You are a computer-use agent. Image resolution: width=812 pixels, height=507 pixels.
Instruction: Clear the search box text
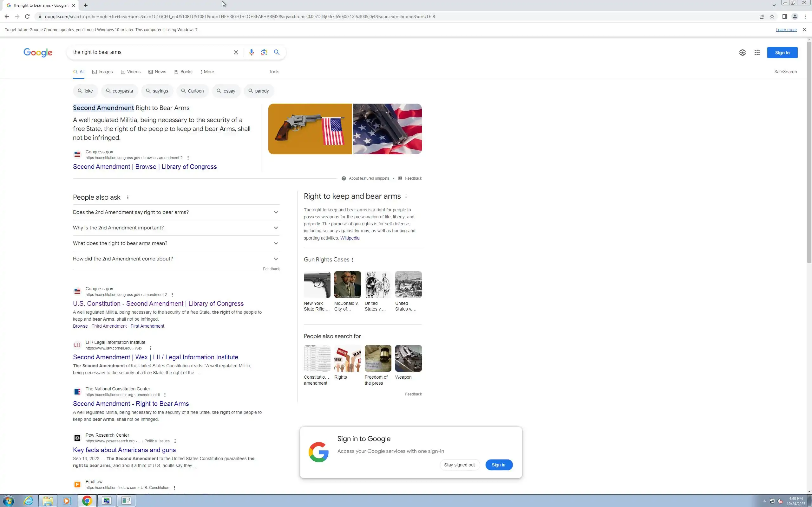point(236,52)
